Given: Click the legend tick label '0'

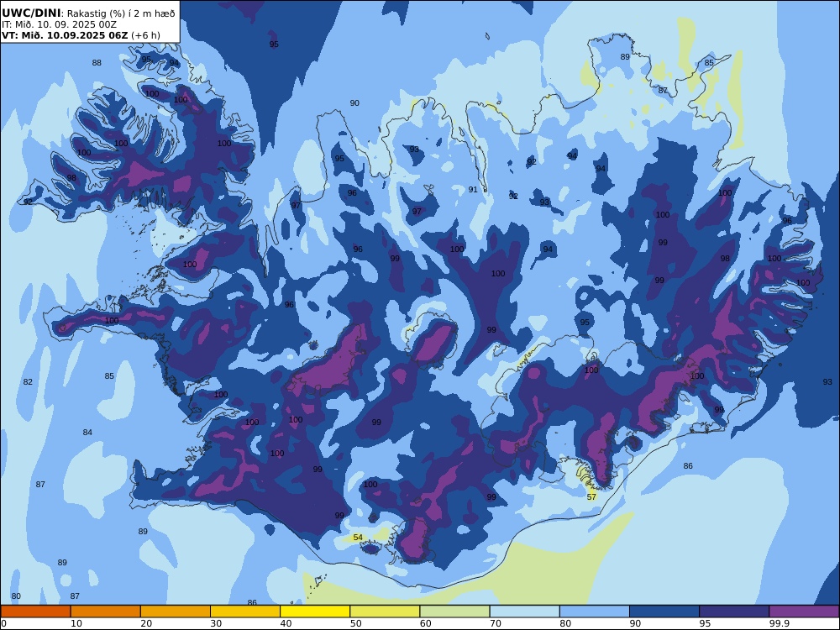Looking at the screenshot, I should 3,623.
